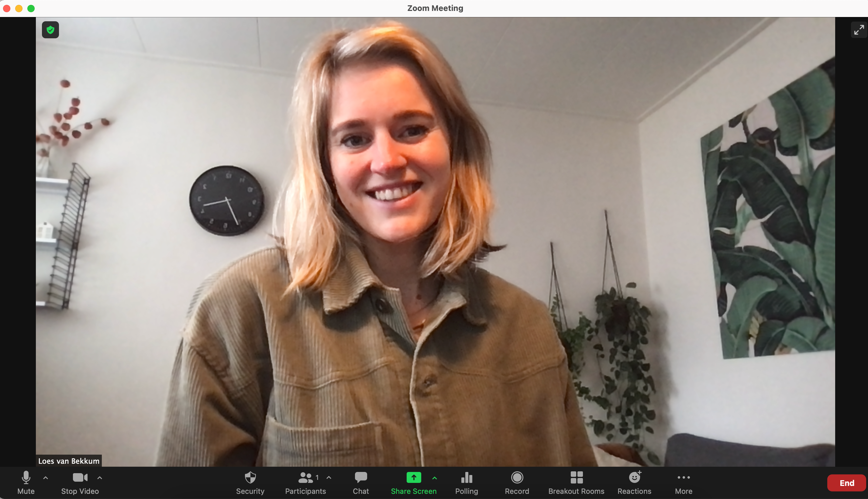The image size is (868, 499).
Task: Click the yellow minimize window button
Action: click(x=19, y=8)
